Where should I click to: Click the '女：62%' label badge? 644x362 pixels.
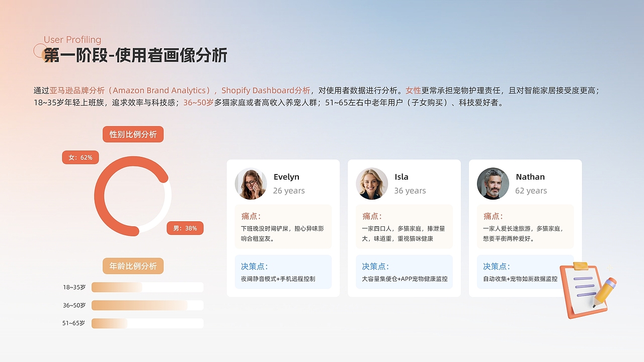[x=80, y=157]
